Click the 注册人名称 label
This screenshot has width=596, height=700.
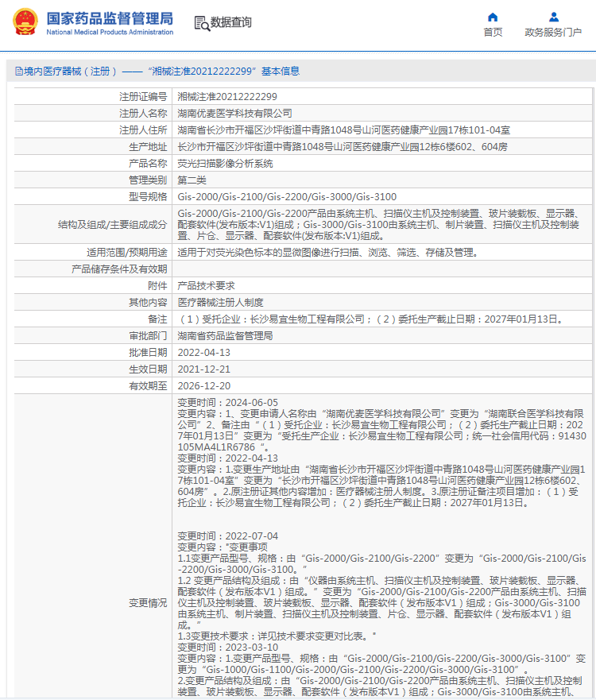143,114
